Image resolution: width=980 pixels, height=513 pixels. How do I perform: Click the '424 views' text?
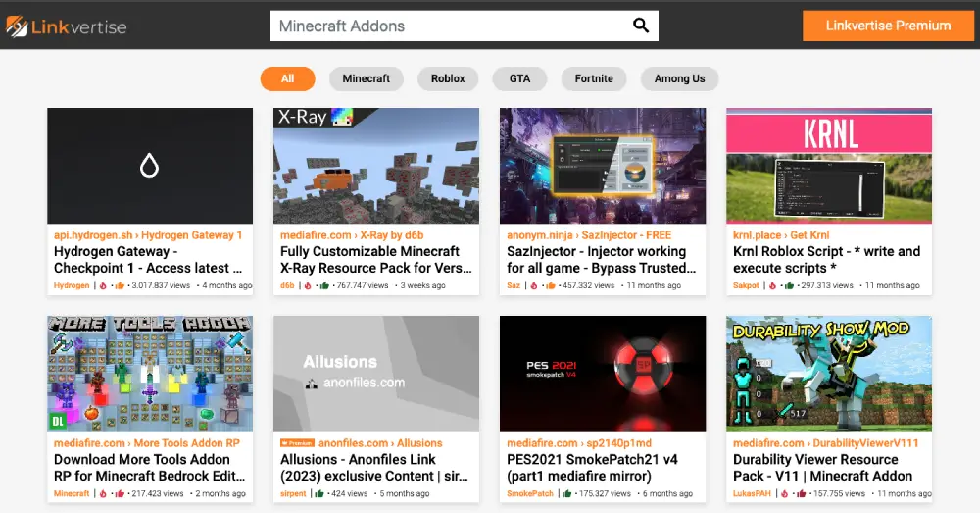pos(350,494)
